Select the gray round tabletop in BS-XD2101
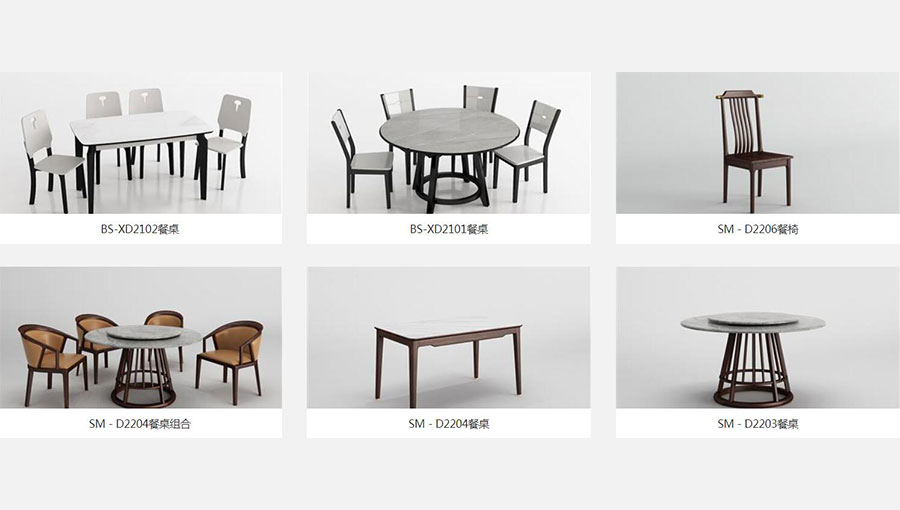This screenshot has height=510, width=900. (449, 131)
